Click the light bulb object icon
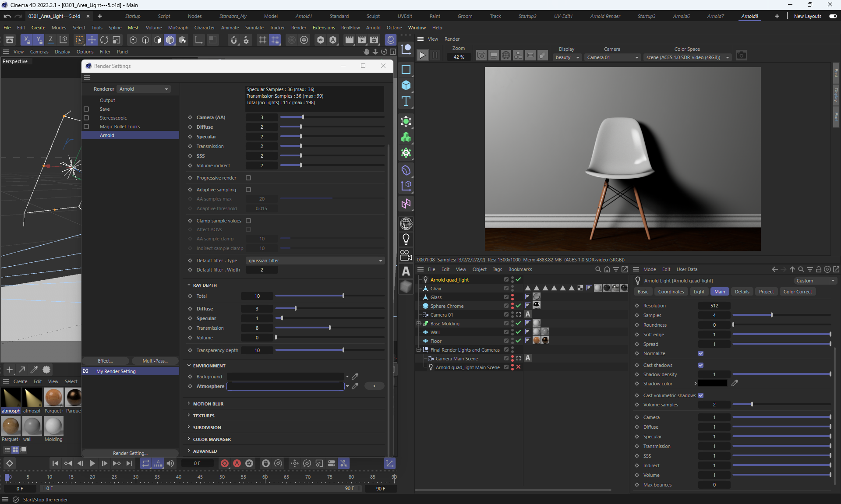This screenshot has height=504, width=841. 406,240
